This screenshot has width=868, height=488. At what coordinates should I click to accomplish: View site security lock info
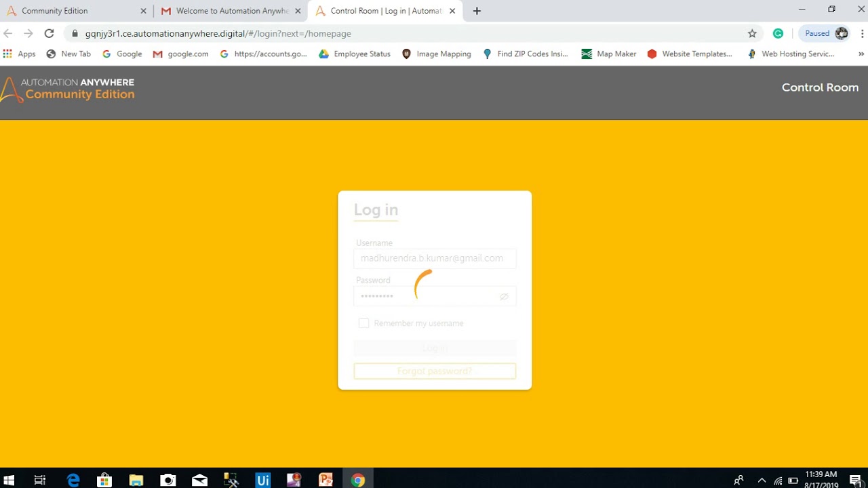pos(75,33)
